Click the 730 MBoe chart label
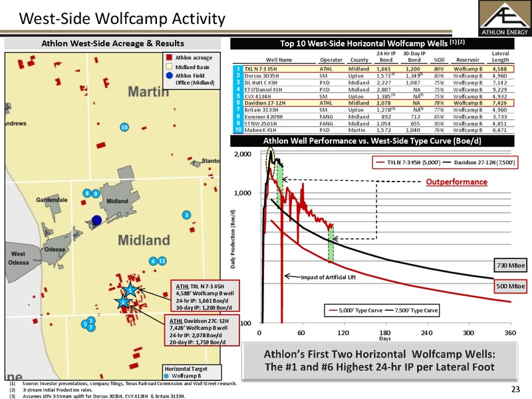 point(511,265)
